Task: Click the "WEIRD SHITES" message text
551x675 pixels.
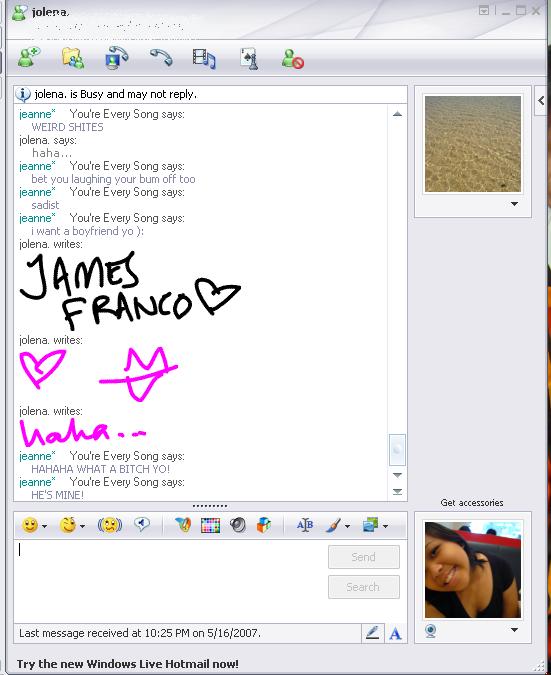Action: click(67, 127)
